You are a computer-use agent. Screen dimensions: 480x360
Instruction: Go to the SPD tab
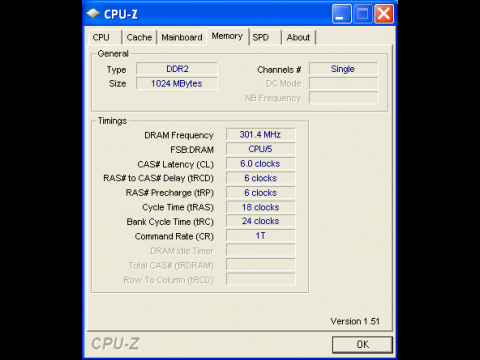point(265,37)
